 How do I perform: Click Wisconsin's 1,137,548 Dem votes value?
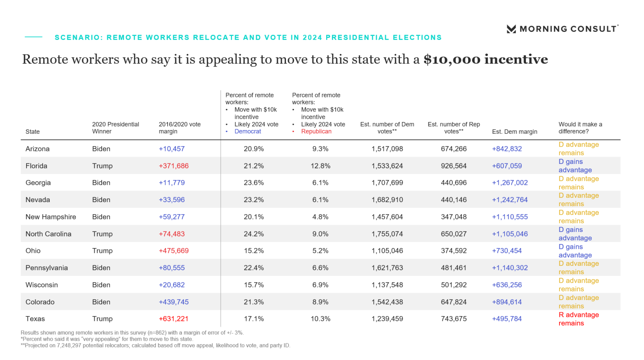point(387,285)
